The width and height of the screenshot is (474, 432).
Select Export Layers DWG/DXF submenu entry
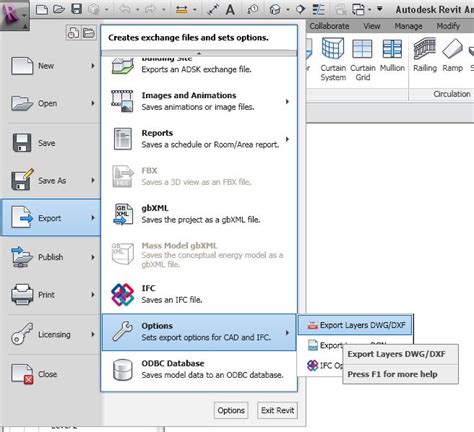click(x=355, y=325)
